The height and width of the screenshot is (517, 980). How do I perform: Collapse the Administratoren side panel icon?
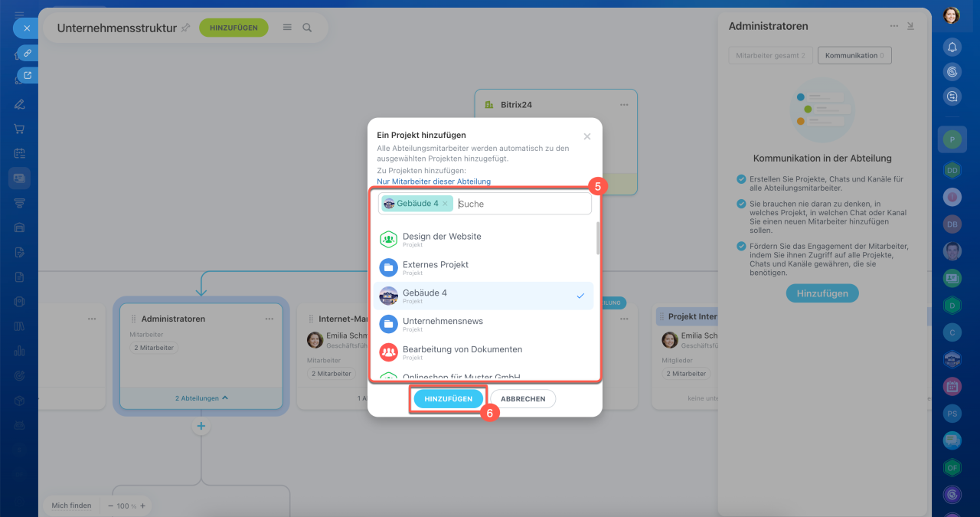(910, 26)
